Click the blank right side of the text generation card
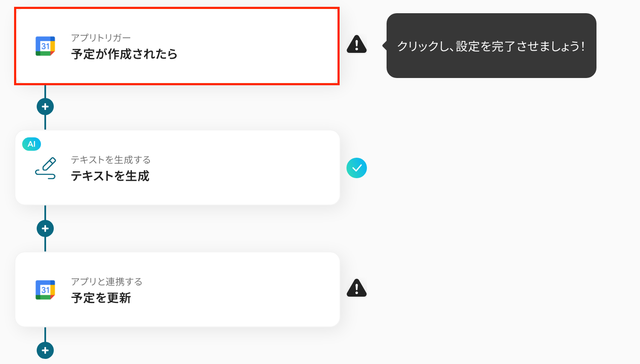The width and height of the screenshot is (640, 364). click(x=265, y=168)
